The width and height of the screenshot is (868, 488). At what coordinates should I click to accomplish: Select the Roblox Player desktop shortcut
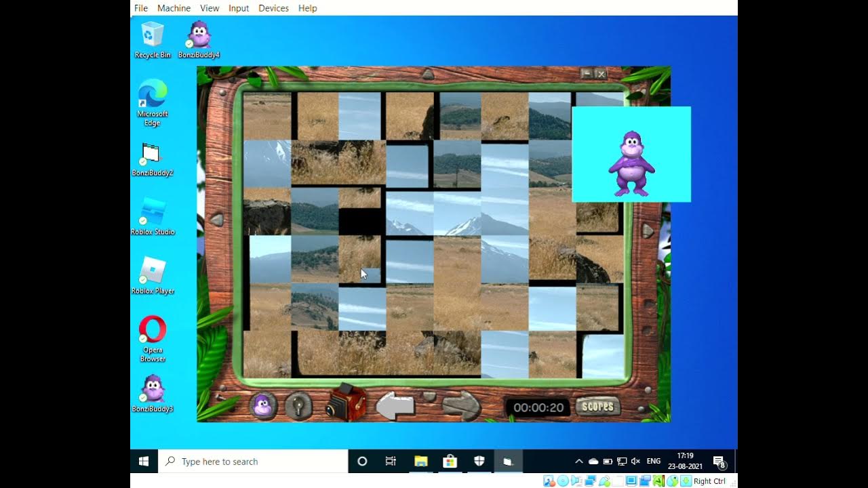[153, 276]
